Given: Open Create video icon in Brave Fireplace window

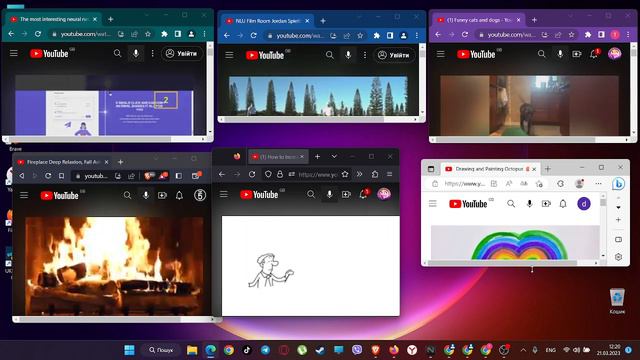Looking at the screenshot, I should tap(162, 196).
